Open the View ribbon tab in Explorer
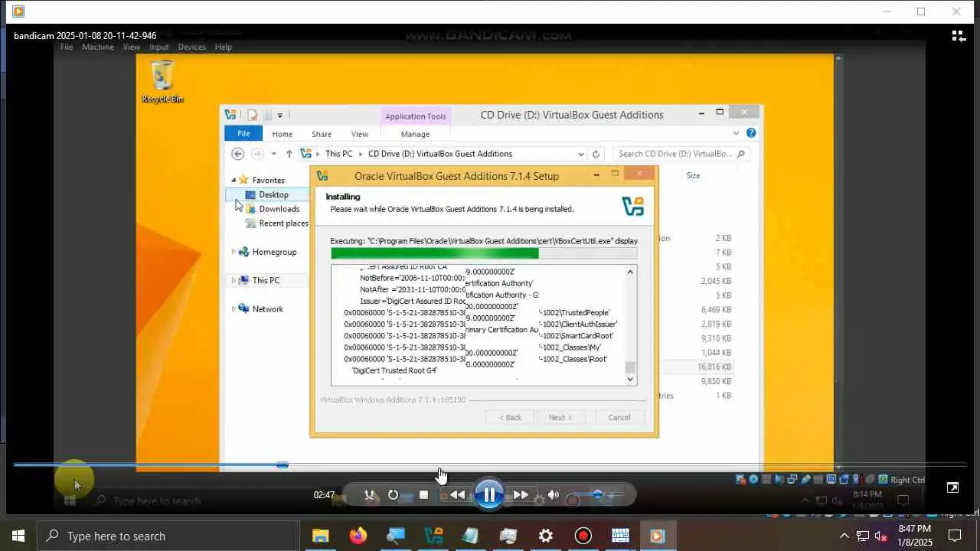 pos(359,134)
